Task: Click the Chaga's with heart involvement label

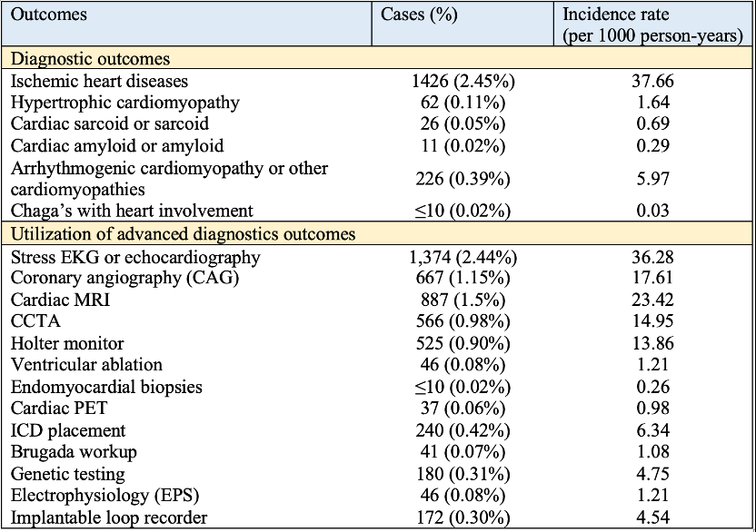Action: (x=130, y=212)
